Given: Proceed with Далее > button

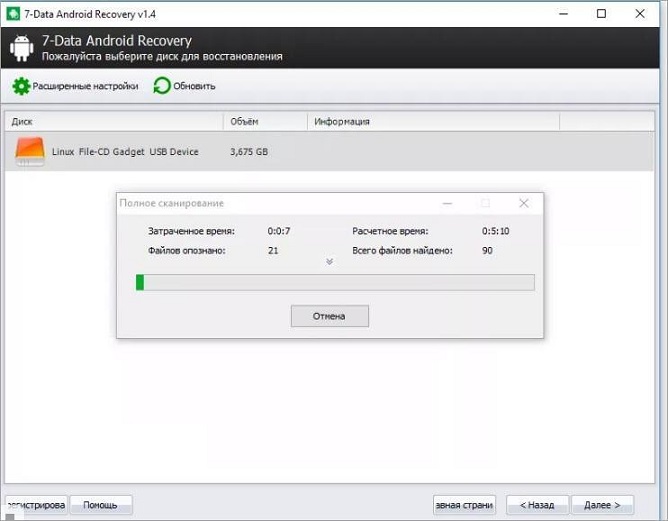Looking at the screenshot, I should [x=602, y=505].
